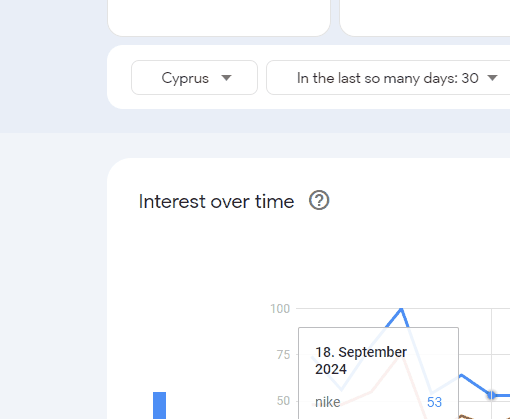Image resolution: width=510 pixels, height=419 pixels.
Task: Click the arrow next to days: 30
Action: click(x=492, y=78)
